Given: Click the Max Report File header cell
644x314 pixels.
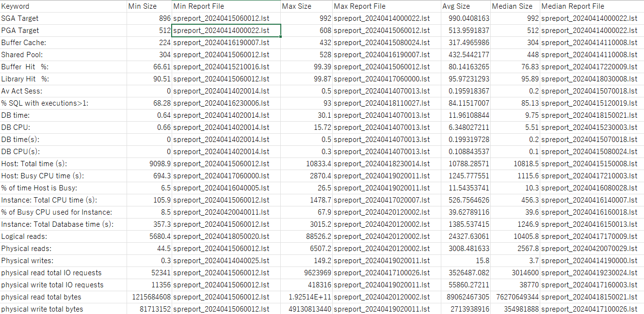Looking at the screenshot, I should 387,6.
